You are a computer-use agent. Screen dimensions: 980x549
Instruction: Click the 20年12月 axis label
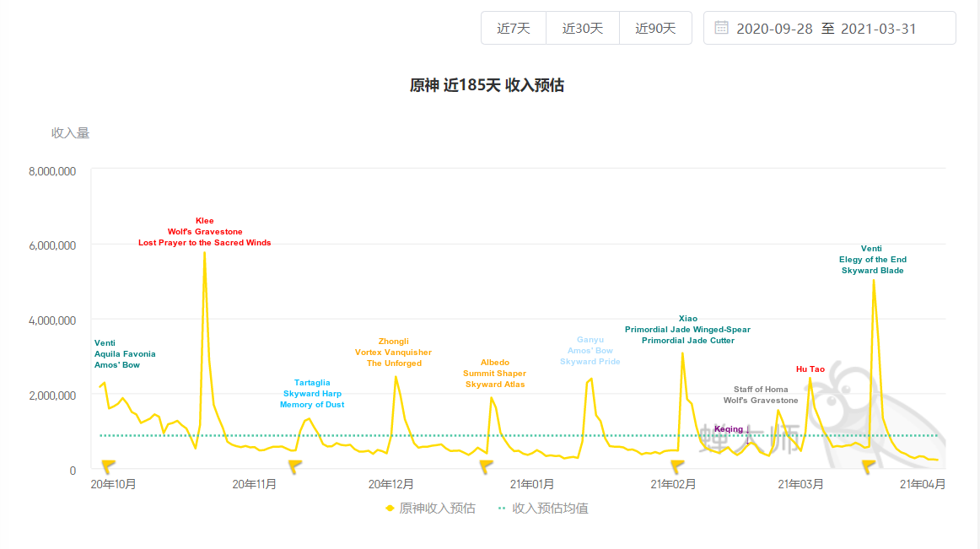(x=390, y=484)
